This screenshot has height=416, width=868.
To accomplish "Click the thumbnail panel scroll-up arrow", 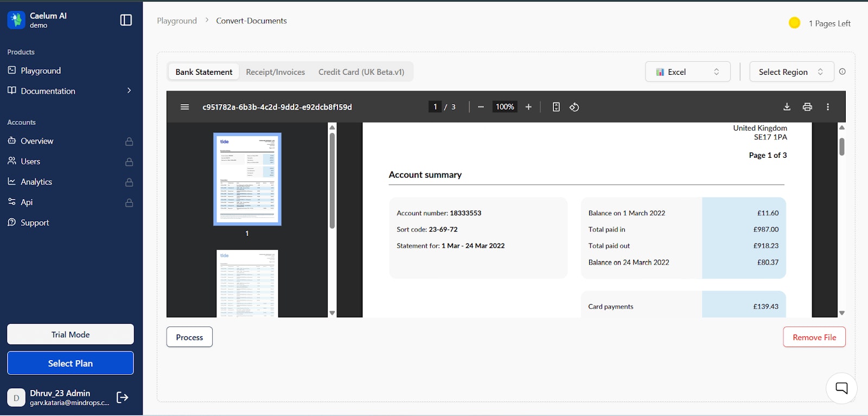I will (x=332, y=127).
